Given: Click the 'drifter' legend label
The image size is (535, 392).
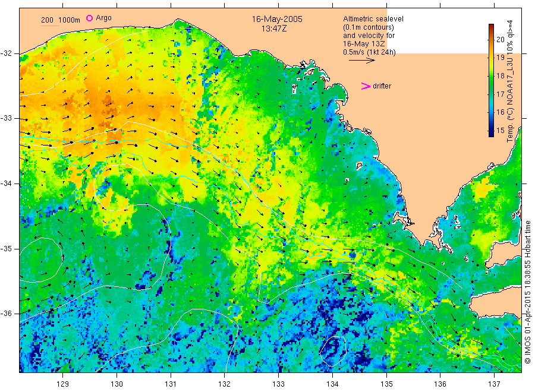Looking at the screenshot, I should pyautogui.click(x=382, y=86).
